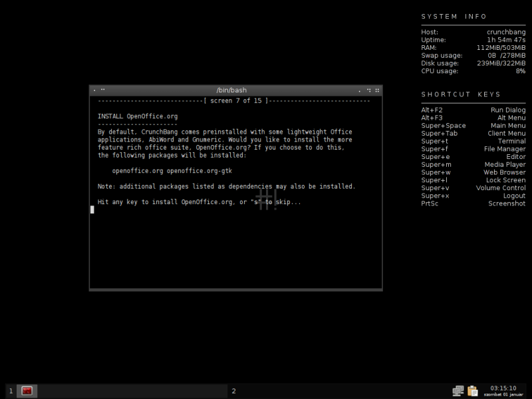Click the "Main Menu" shortcut entry
This screenshot has width=532, height=399.
508,126
